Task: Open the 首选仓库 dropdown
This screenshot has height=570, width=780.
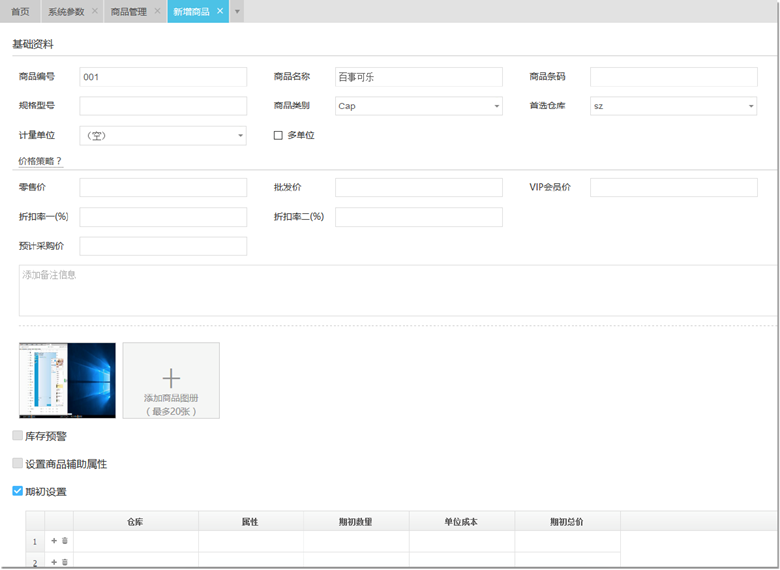Action: point(674,106)
